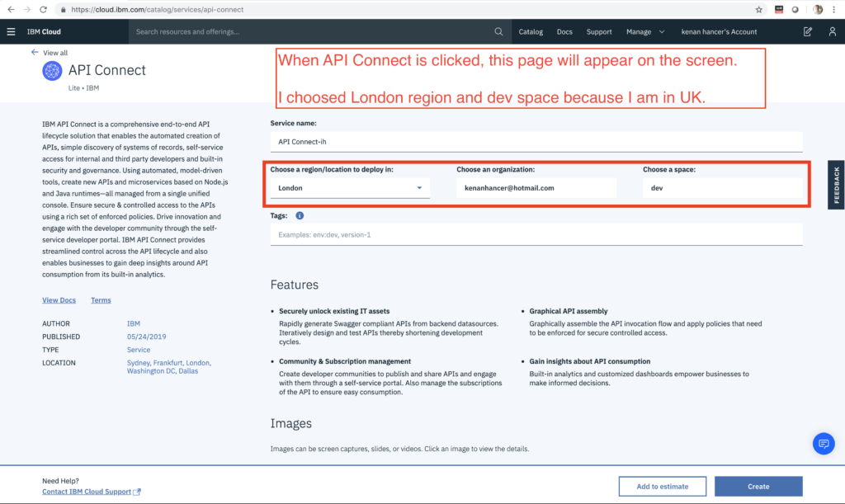Screen dimensions: 845x504
Task: Click the Service type value
Action: pyautogui.click(x=139, y=350)
